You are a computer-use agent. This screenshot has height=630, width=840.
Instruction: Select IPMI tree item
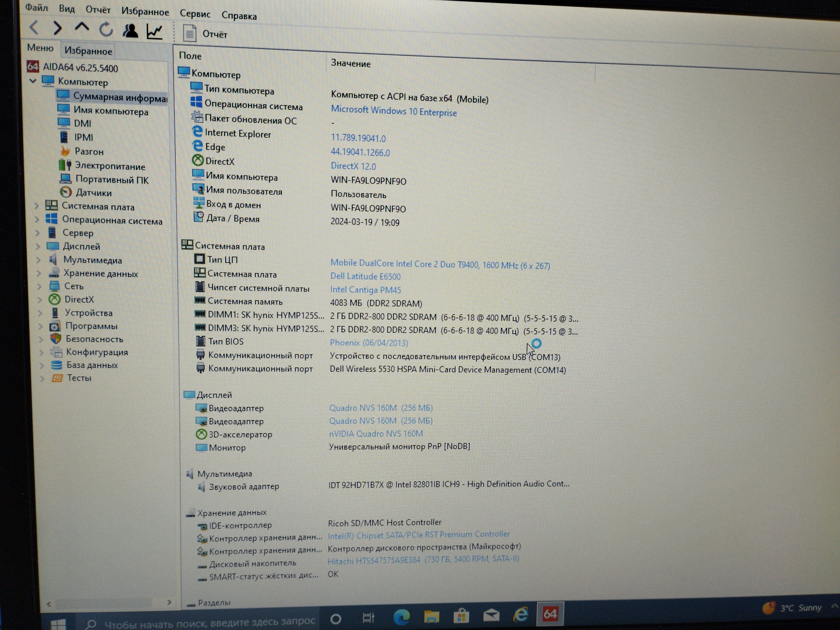(x=76, y=137)
